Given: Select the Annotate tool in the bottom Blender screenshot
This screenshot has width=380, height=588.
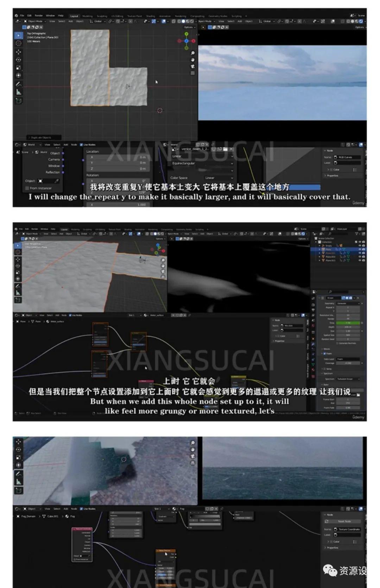Looking at the screenshot, I should click(18, 474).
